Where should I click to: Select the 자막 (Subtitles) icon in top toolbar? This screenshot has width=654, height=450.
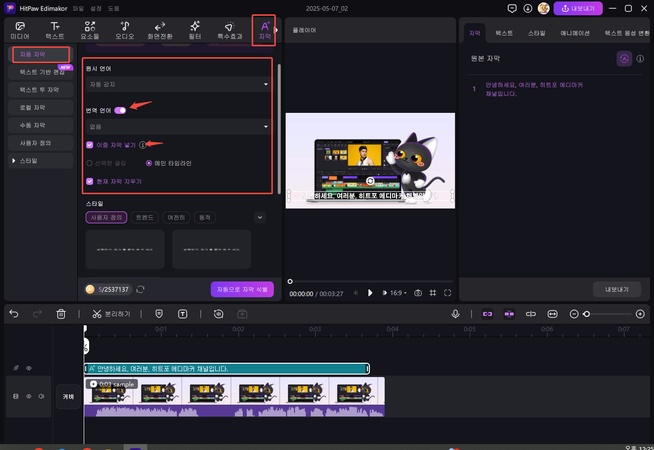point(264,30)
